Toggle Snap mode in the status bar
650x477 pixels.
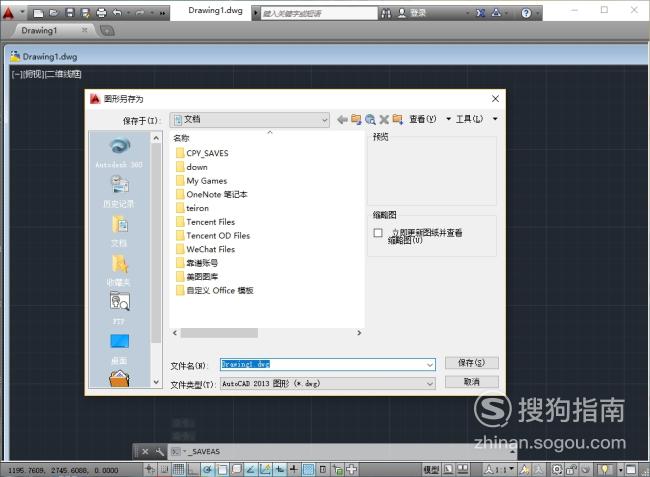point(165,470)
